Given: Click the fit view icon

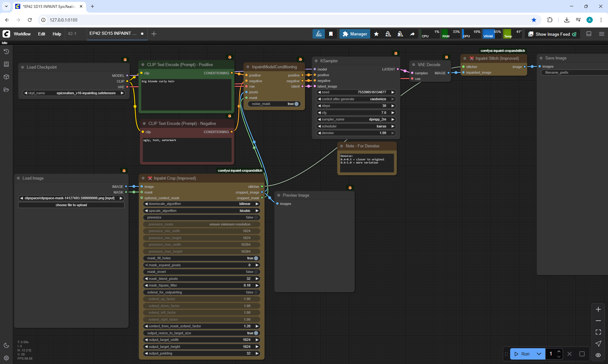Looking at the screenshot, I should [x=598, y=332].
